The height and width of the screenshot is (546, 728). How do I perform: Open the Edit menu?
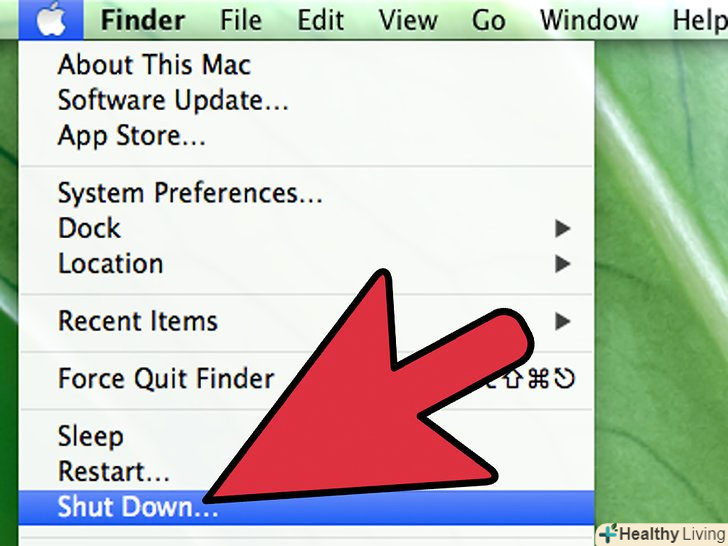coord(320,20)
